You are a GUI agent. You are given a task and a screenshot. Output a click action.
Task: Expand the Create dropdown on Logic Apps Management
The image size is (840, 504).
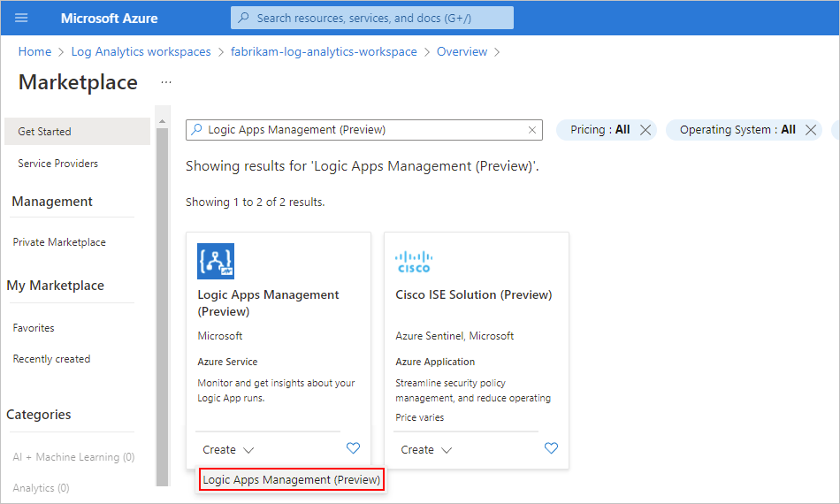click(228, 450)
